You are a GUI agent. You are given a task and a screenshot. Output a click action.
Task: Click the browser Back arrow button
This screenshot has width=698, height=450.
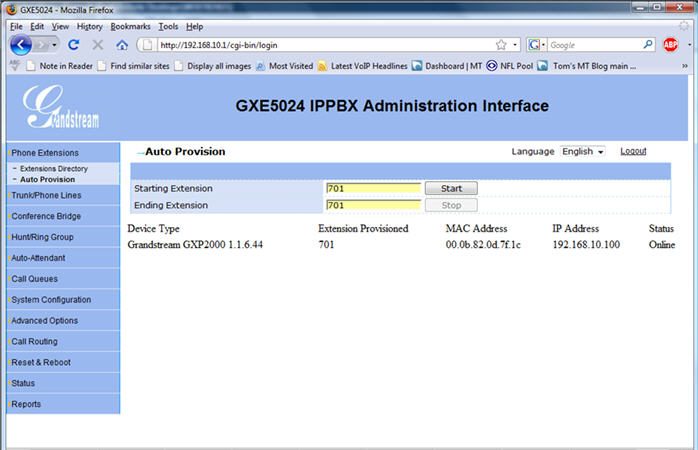coord(21,45)
